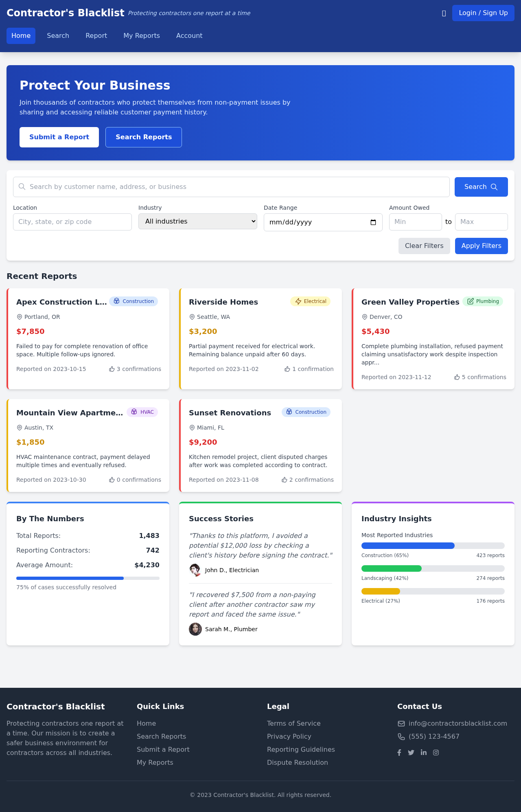
Task: Click thumbs-up icon on Green Valley Properties
Action: 457,377
